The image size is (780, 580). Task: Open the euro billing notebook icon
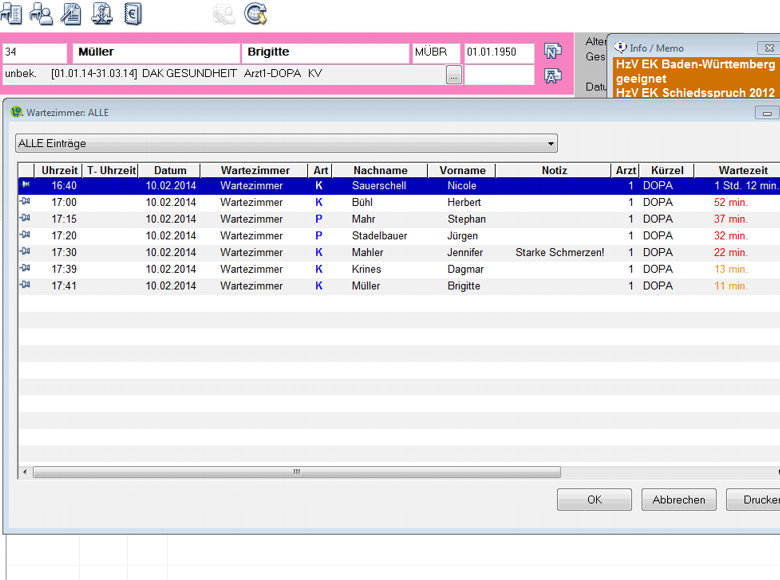(133, 13)
